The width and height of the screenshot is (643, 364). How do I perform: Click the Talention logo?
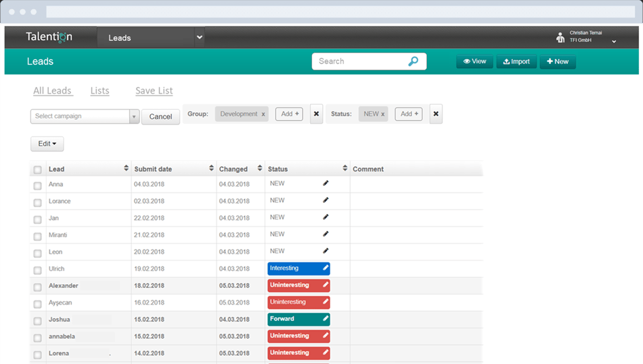(x=49, y=36)
